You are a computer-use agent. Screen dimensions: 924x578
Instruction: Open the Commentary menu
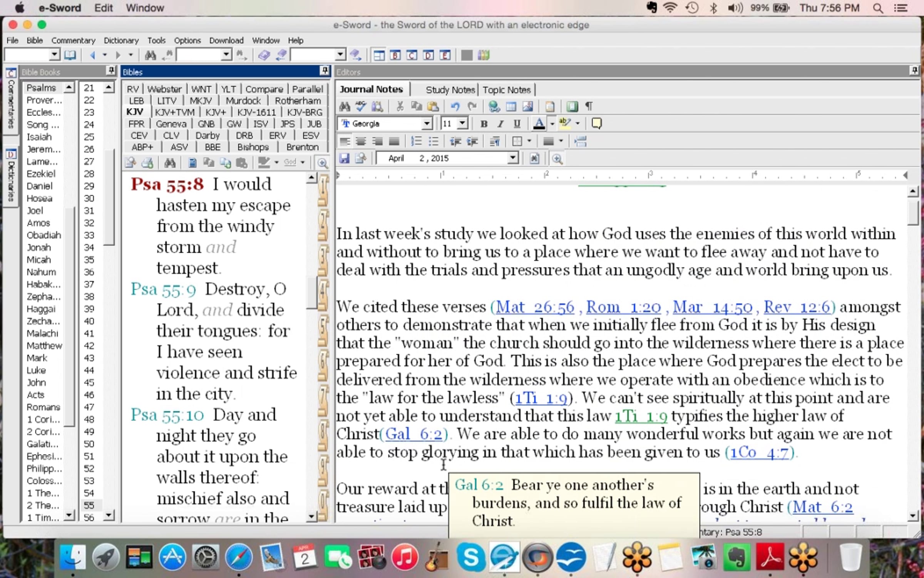click(x=73, y=40)
